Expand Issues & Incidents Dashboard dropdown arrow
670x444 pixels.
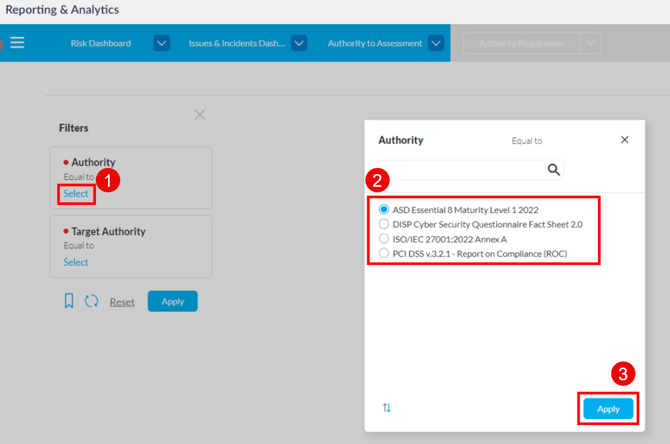[x=298, y=44]
